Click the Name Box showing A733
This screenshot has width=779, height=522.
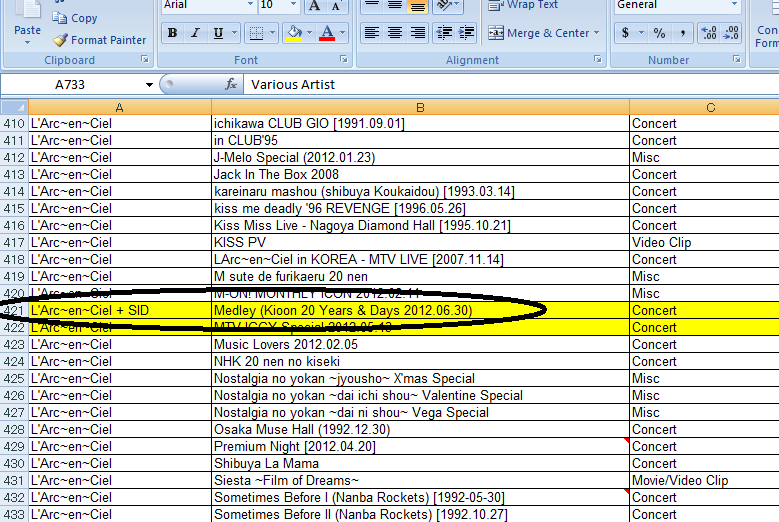(x=72, y=84)
